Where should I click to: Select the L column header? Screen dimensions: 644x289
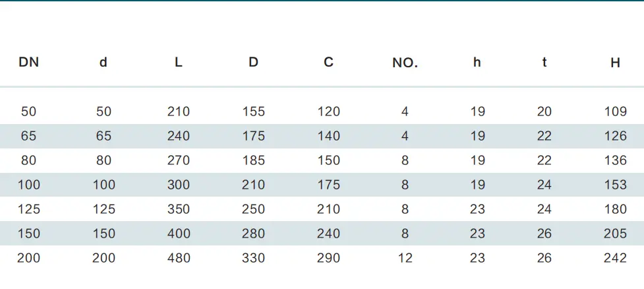(178, 63)
